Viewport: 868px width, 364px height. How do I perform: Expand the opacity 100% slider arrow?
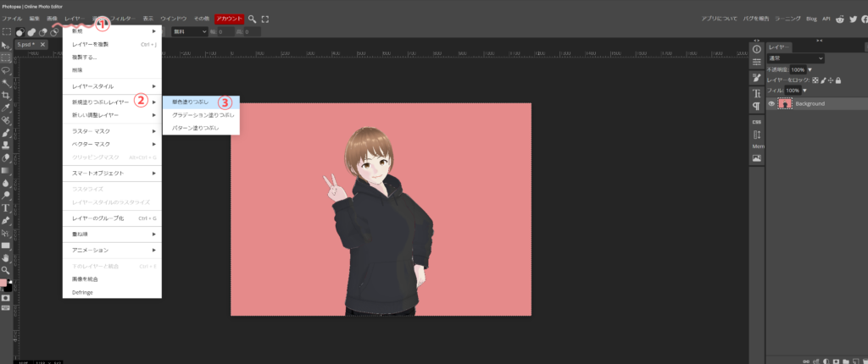[810, 69]
